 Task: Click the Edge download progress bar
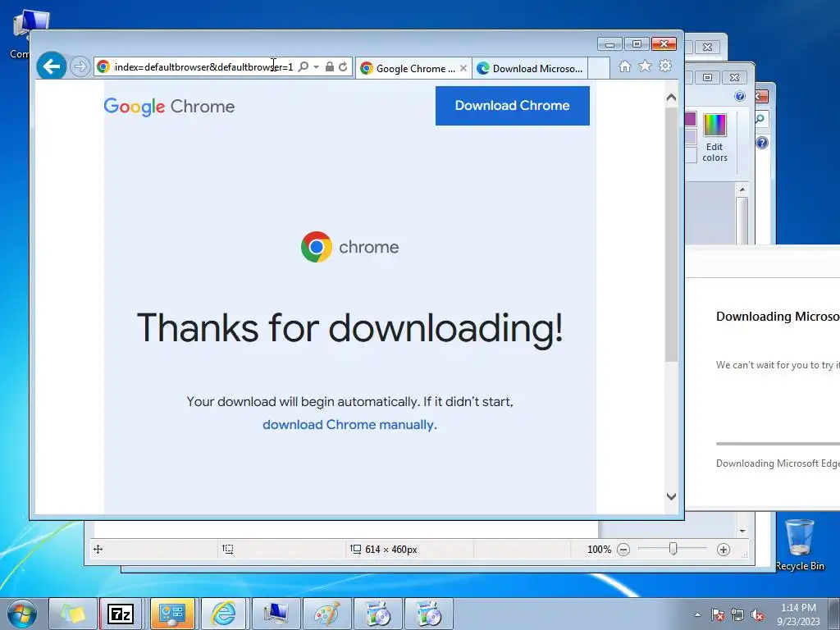coord(778,444)
